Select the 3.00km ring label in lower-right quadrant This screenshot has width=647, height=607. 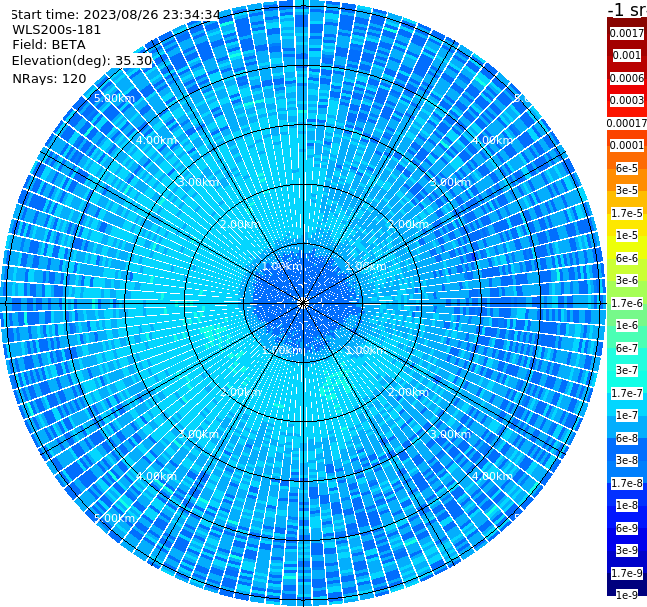[450, 434]
